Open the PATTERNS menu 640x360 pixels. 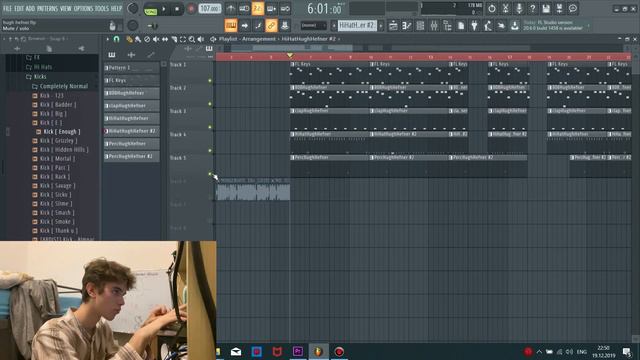[47, 8]
